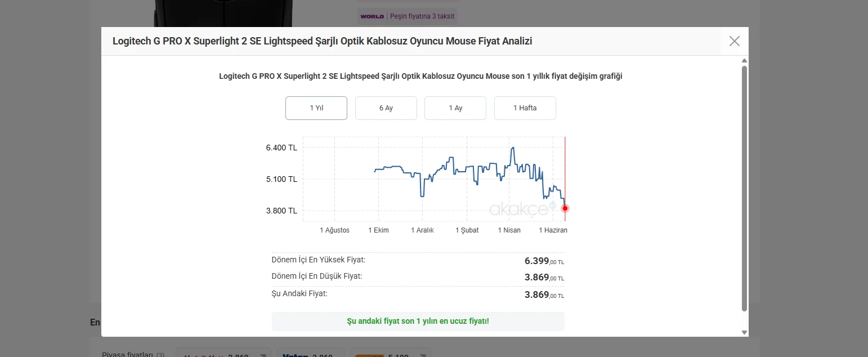The width and height of the screenshot is (868, 357).
Task: Click the Dönem İçi En Düşük Fiyat row
Action: click(418, 278)
